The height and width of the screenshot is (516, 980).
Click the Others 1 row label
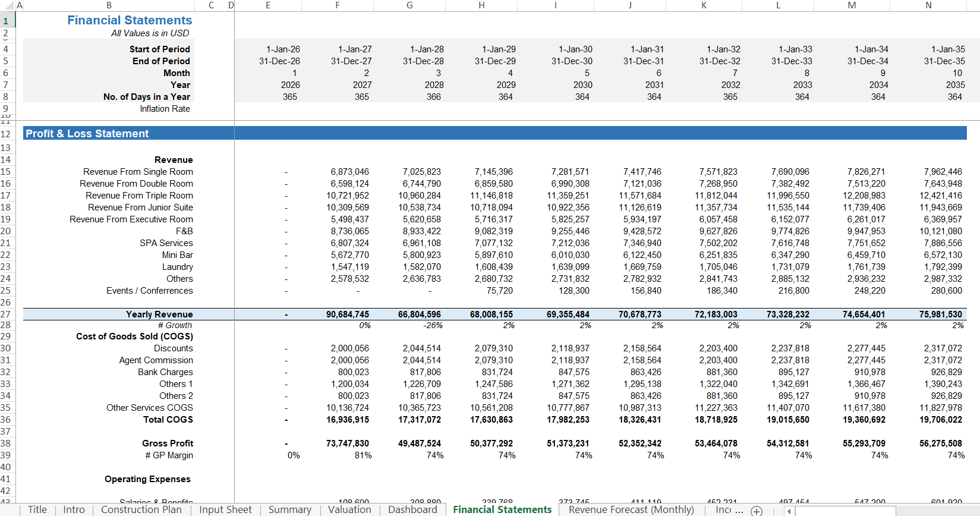[176, 384]
